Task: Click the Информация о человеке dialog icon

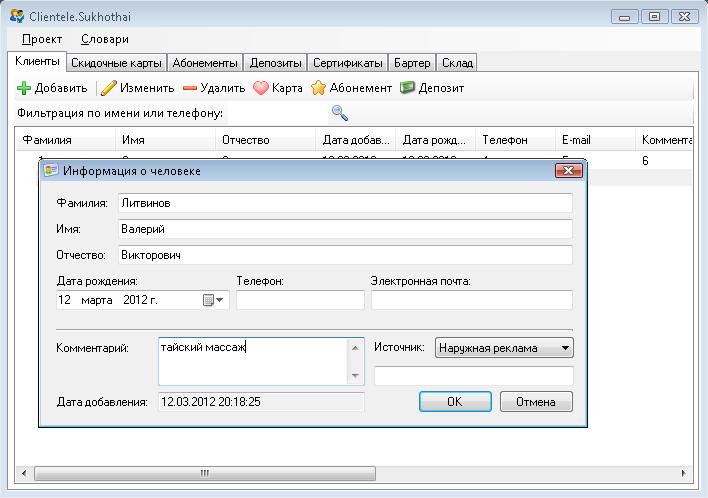Action: click(50, 171)
